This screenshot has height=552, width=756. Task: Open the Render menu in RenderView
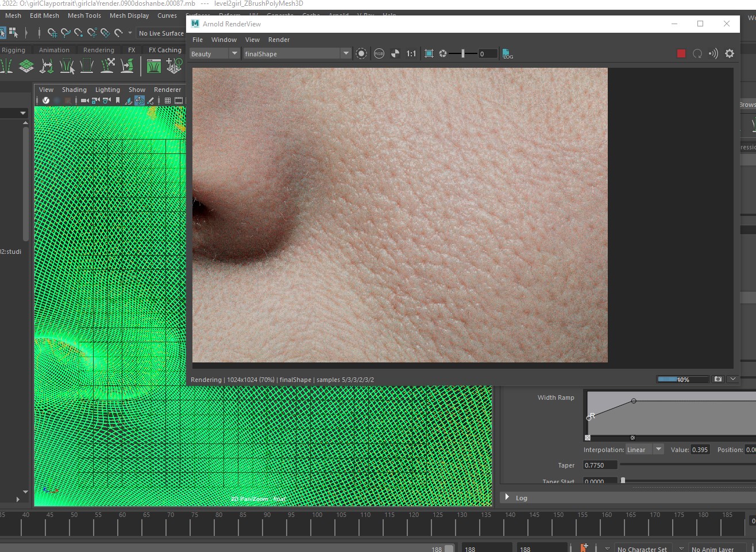tap(279, 40)
